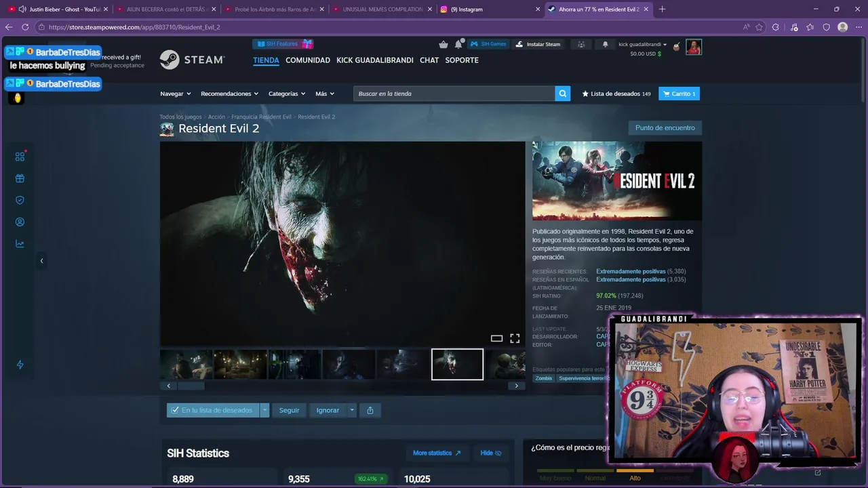Open Steam notifications bell button
This screenshot has width=868, height=488.
coord(606,44)
